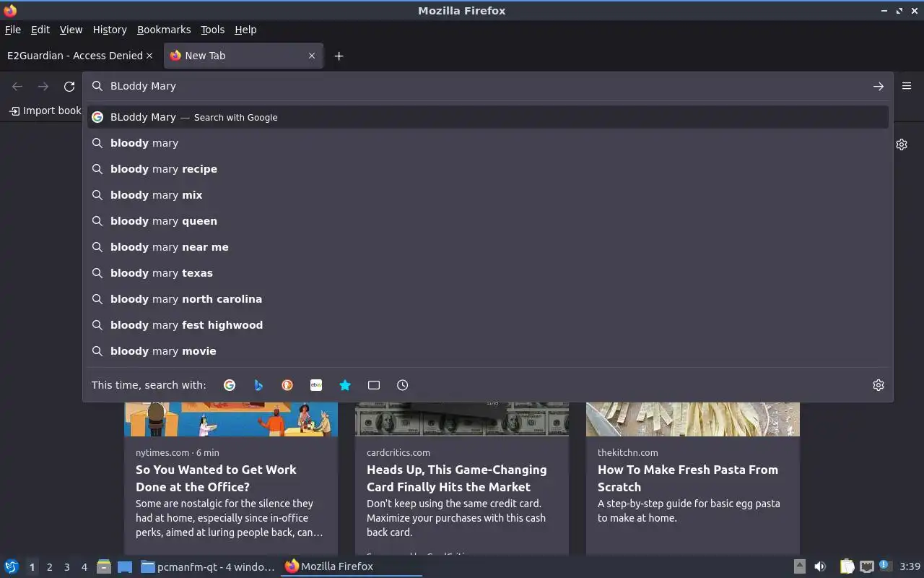Click the fresh pasta photo thumbnail
The height and width of the screenshot is (578, 924).
693,419
